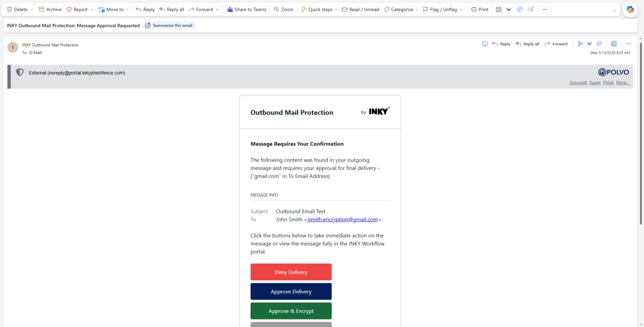Expand the Move to dropdown arrow
This screenshot has height=327, width=644.
click(127, 10)
